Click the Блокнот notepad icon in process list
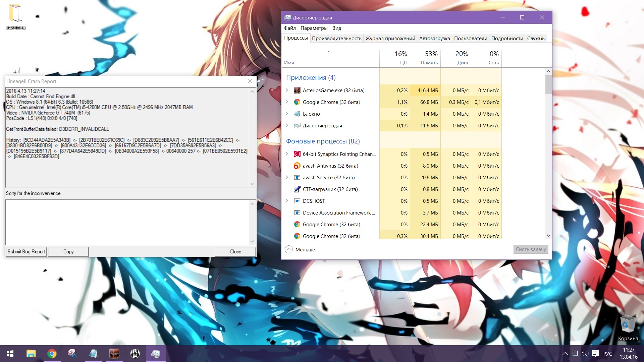The height and width of the screenshot is (362, 644). point(297,114)
